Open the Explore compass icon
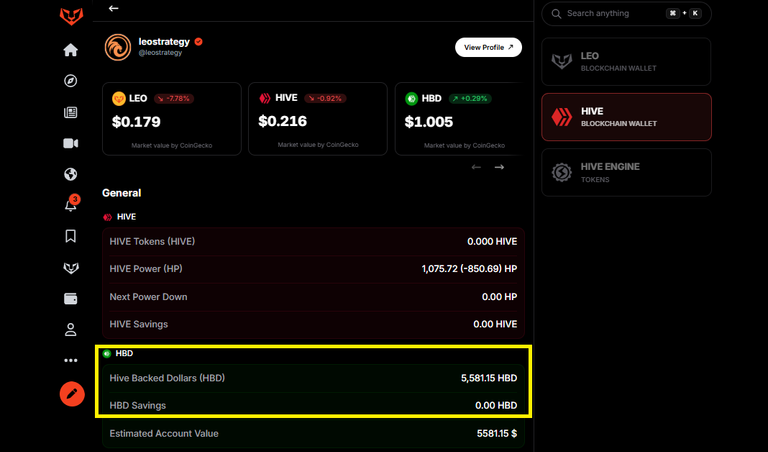The height and width of the screenshot is (452, 768). (x=71, y=81)
